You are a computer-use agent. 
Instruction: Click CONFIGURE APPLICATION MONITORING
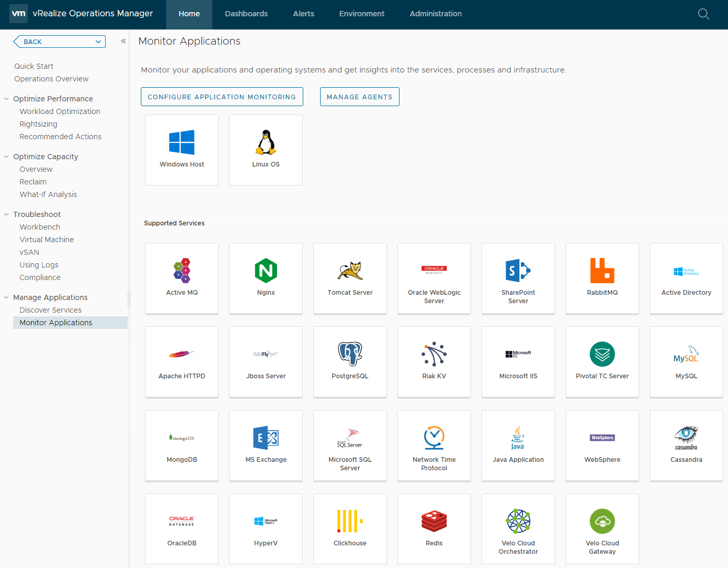(221, 97)
